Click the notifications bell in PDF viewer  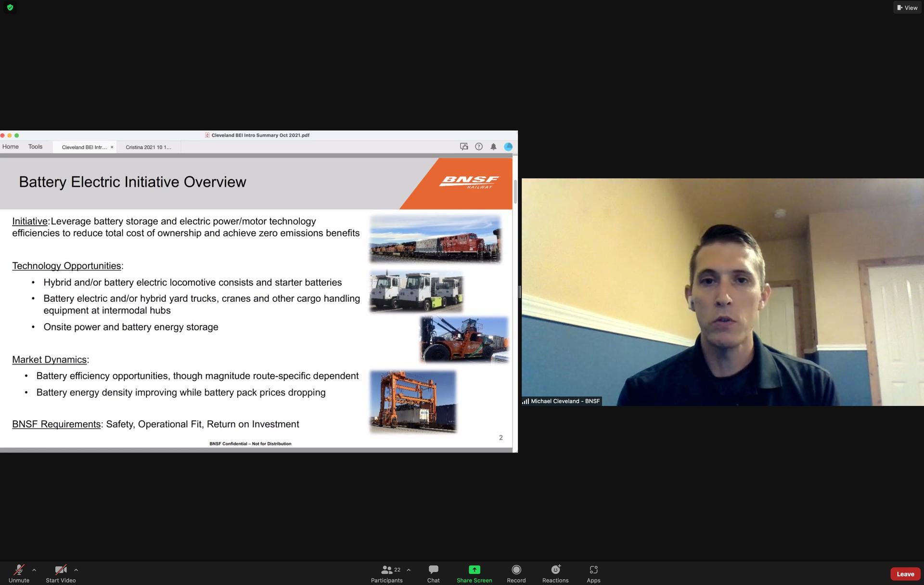tap(493, 147)
